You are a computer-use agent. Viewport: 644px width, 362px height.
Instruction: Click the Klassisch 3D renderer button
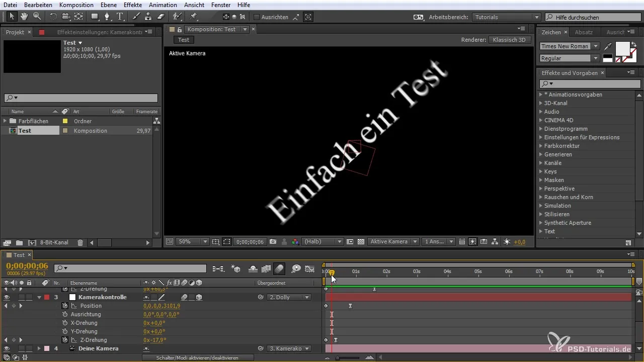pyautogui.click(x=510, y=40)
